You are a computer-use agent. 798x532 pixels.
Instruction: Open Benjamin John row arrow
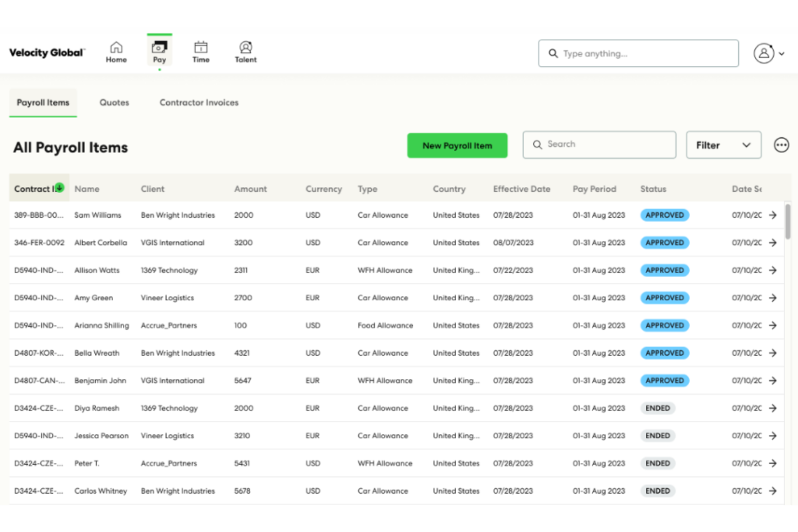(x=773, y=381)
